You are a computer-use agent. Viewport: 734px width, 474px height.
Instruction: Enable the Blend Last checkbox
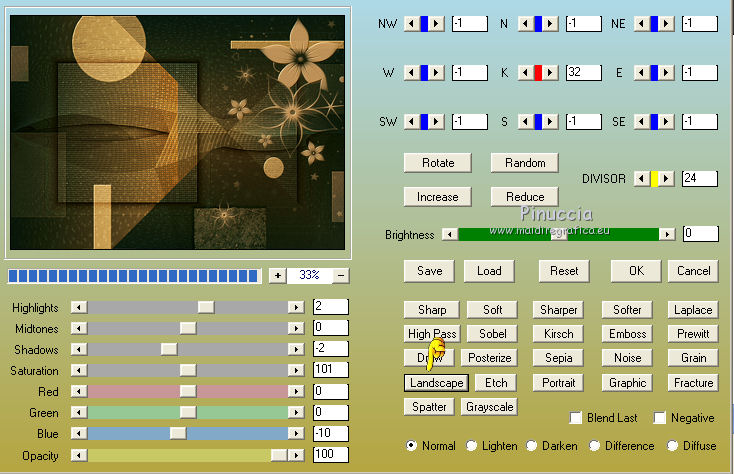click(576, 417)
